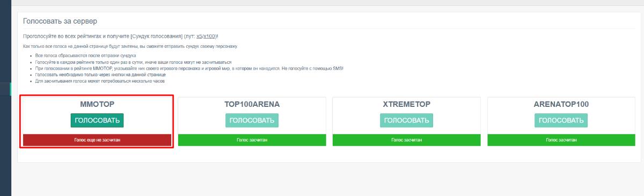This screenshot has height=196, width=644.
Task: Select the red 'Голос еще не засчитан' status
Action: [97, 140]
